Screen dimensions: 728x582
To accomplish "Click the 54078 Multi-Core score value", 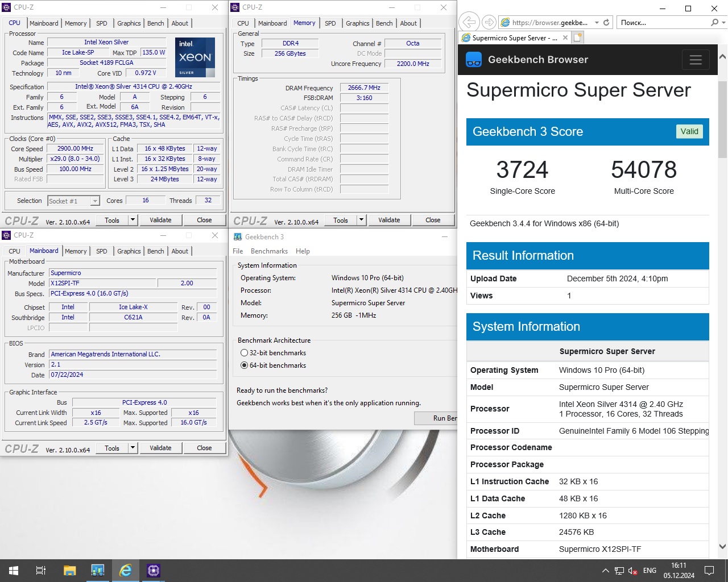I will tap(644, 169).
